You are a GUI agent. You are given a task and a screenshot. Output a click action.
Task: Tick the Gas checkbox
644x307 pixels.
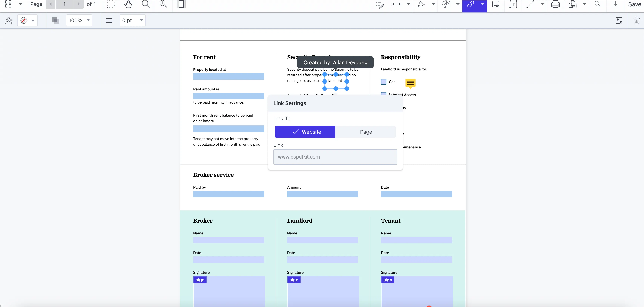383,82
